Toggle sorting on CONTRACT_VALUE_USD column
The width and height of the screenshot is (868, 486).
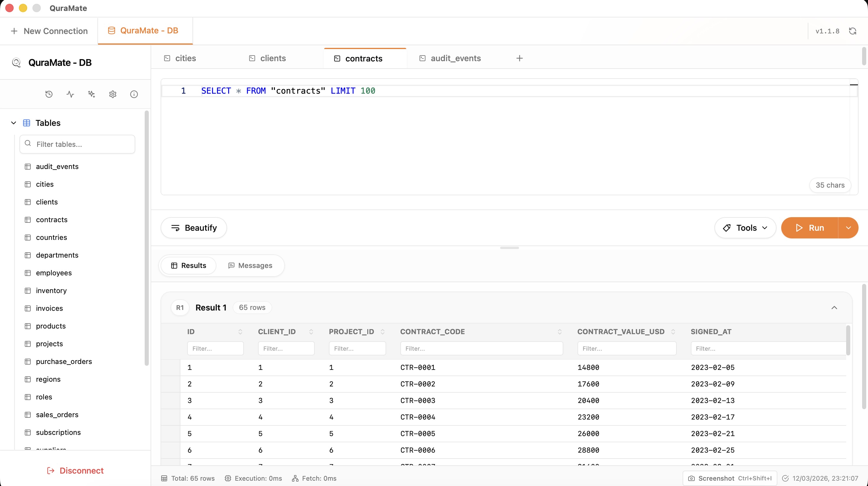(x=673, y=331)
